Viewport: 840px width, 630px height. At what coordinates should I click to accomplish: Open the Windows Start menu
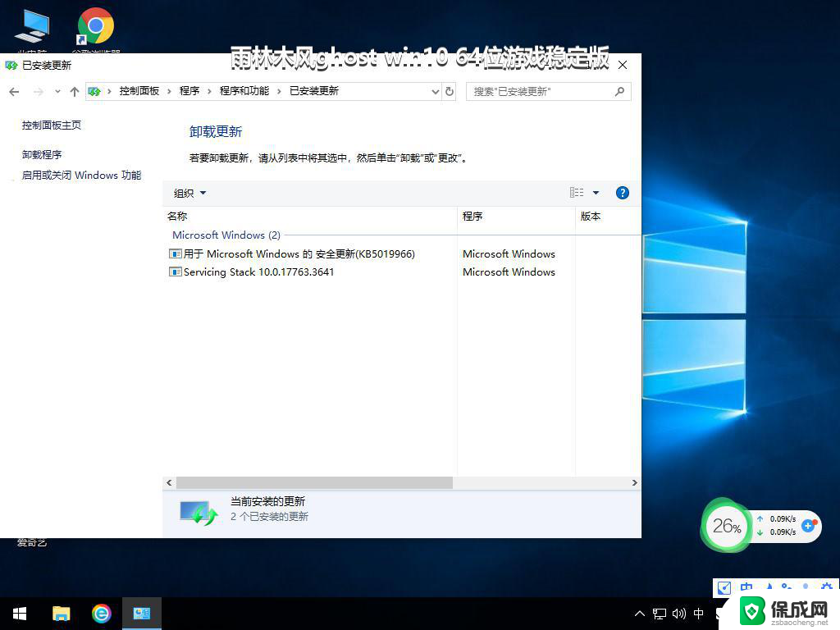[x=20, y=614]
